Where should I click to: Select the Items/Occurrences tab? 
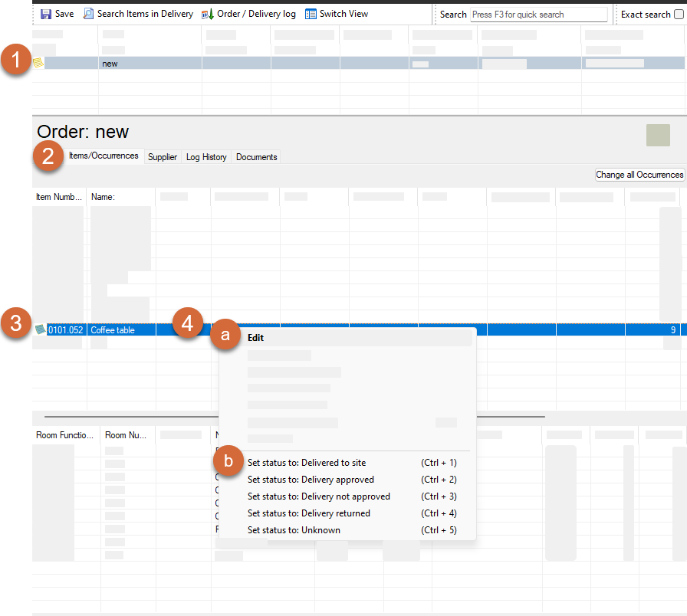click(104, 156)
